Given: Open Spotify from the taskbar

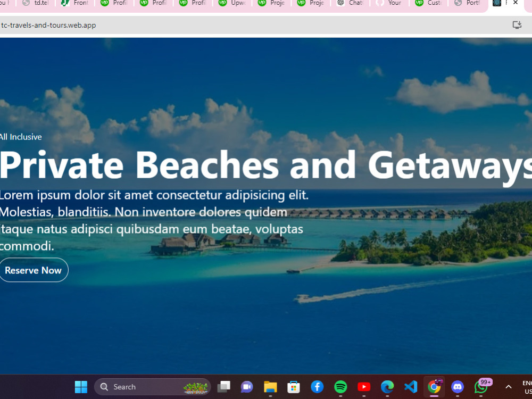Looking at the screenshot, I should (340, 387).
